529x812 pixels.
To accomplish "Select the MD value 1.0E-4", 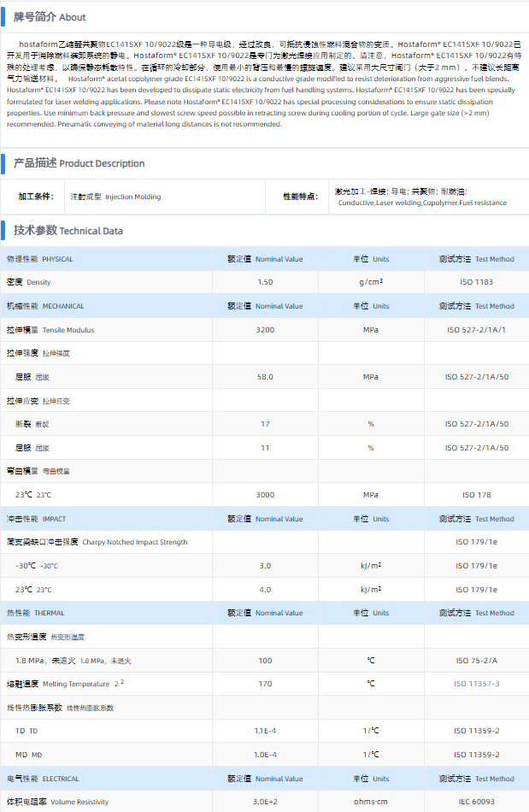I will [265, 755].
